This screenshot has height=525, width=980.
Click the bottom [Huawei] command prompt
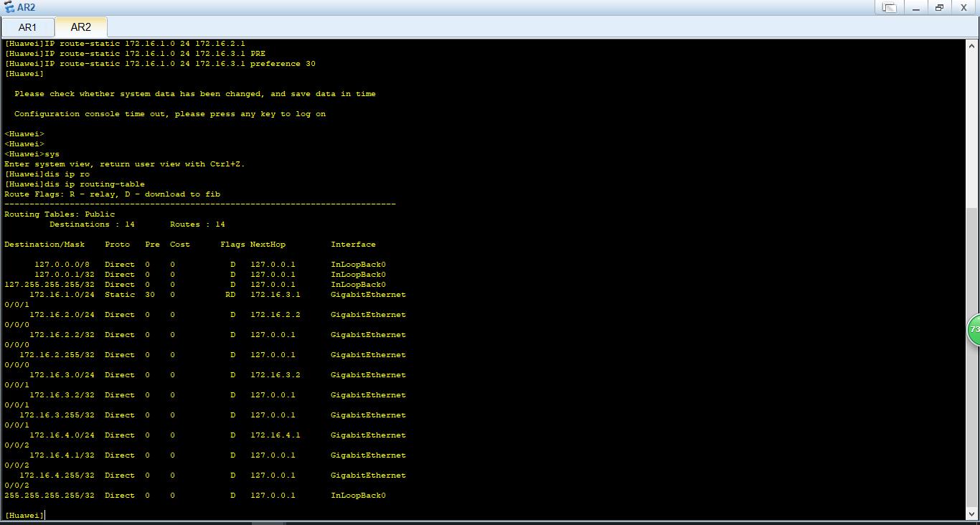pos(24,516)
